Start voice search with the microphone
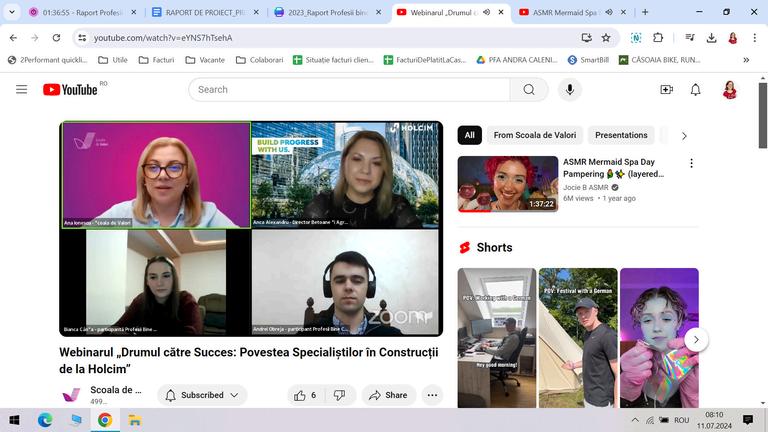Screen dimensions: 768x432 pyautogui.click(x=569, y=90)
